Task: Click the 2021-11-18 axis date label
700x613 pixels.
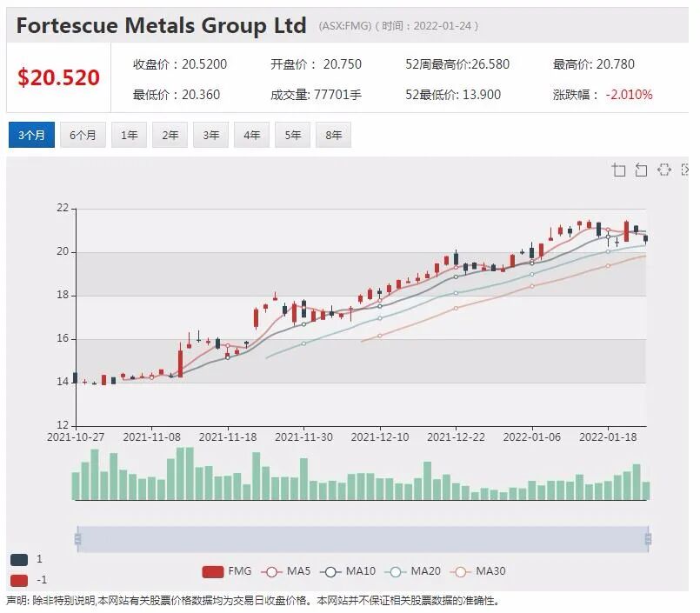Action: (228, 437)
